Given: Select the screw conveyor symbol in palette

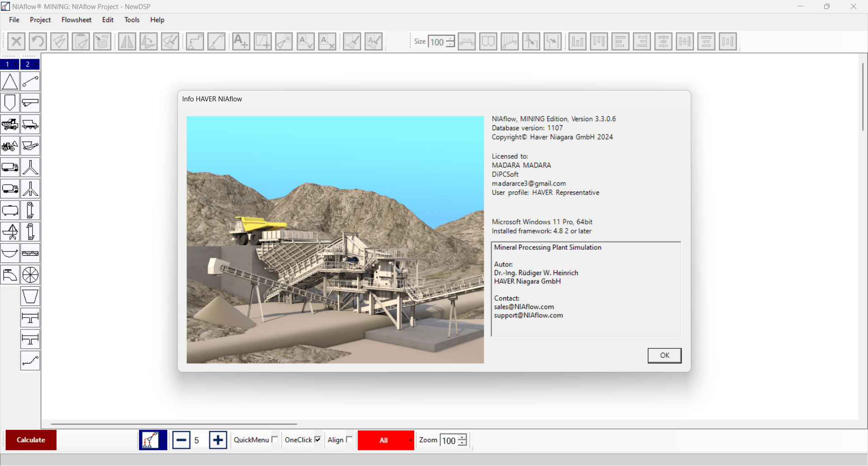Looking at the screenshot, I should pos(30,253).
